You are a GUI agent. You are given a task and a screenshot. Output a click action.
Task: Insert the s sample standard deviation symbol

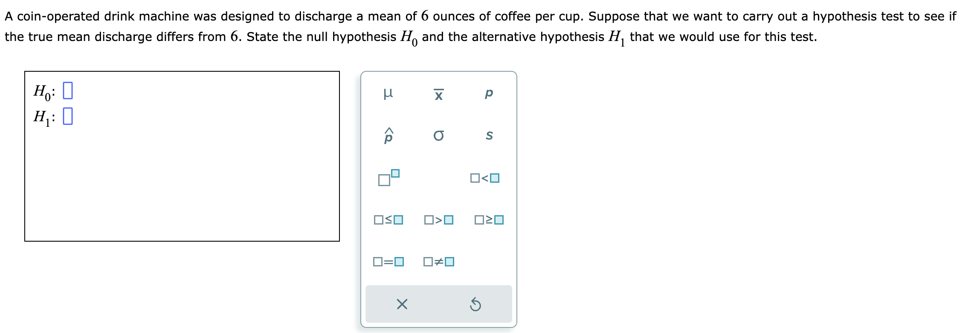click(x=490, y=136)
